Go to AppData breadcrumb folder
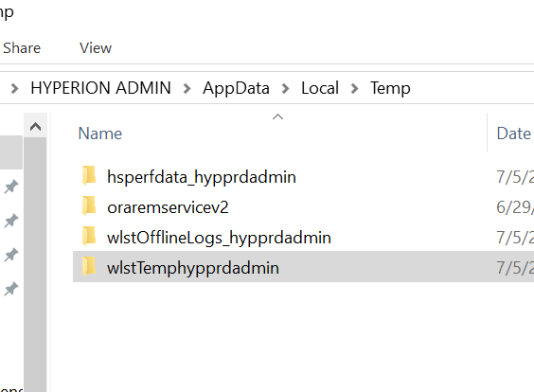The image size is (534, 392). [x=236, y=88]
